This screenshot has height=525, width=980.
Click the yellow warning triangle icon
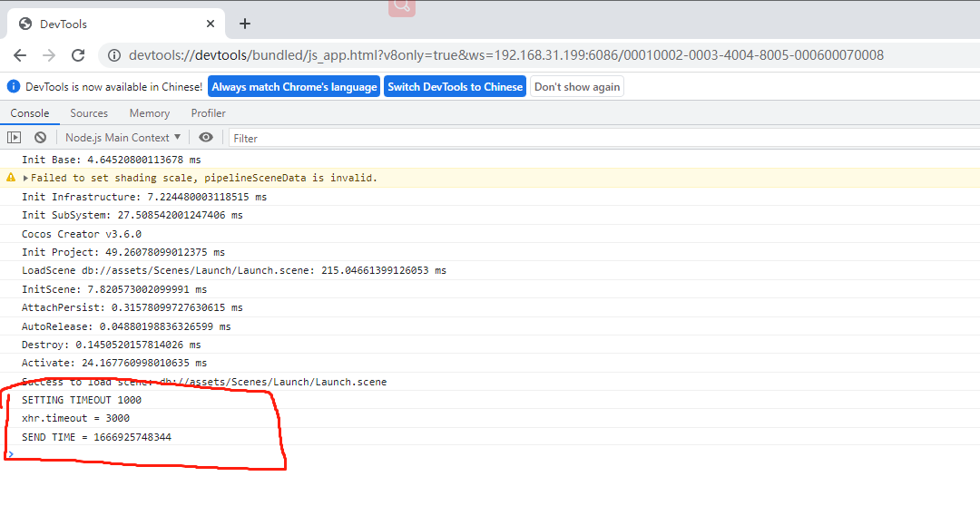coord(11,178)
